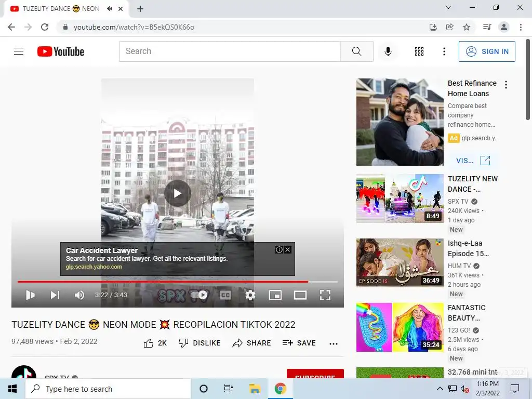Click the DISLIKE button
Screen dimensions: 532x399
click(x=199, y=343)
